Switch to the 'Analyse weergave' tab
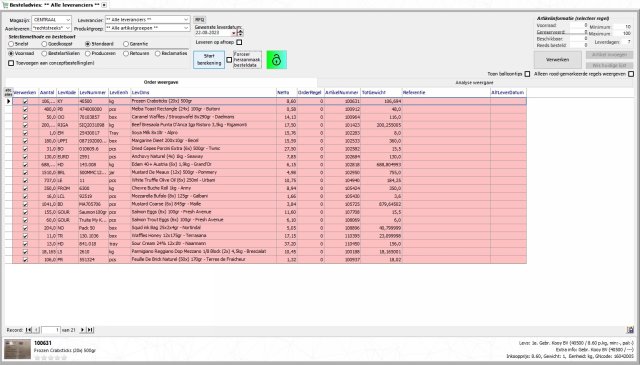This screenshot has height=365, width=640. point(474,82)
